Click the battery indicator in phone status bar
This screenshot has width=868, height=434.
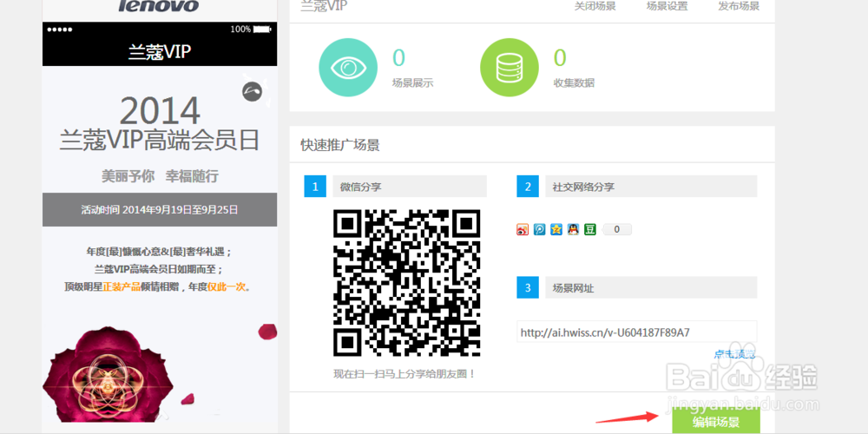click(262, 29)
